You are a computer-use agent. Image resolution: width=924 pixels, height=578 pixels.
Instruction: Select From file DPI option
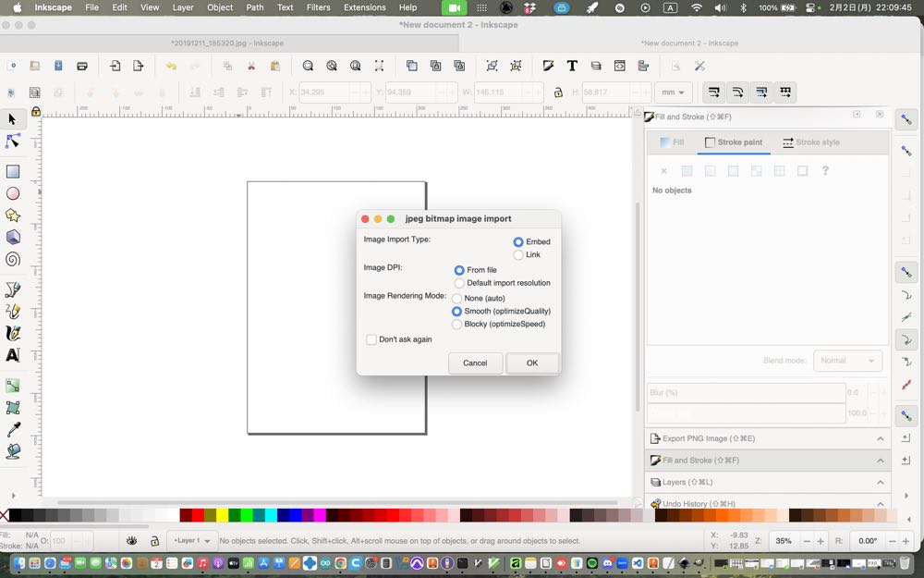pos(459,270)
